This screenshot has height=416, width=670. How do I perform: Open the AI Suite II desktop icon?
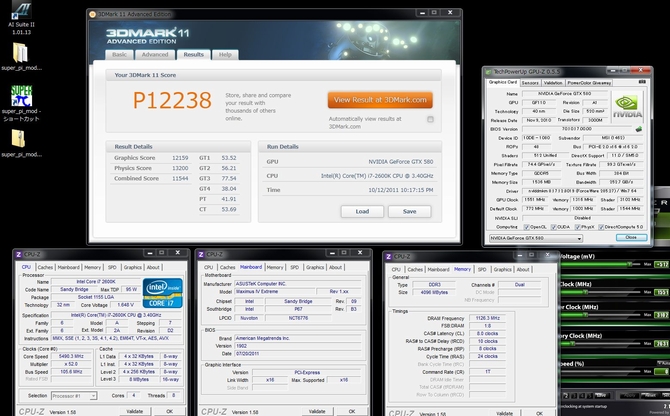21,17
